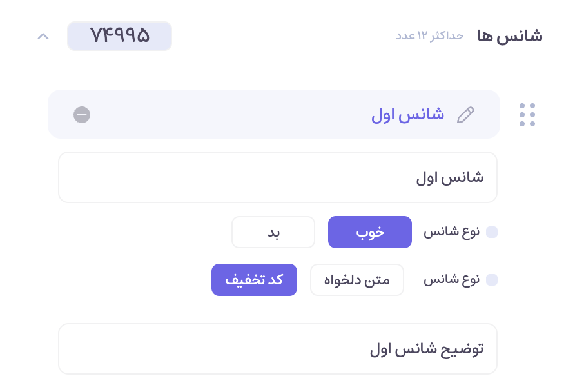Choose the کد تخفیف option

coord(254,280)
